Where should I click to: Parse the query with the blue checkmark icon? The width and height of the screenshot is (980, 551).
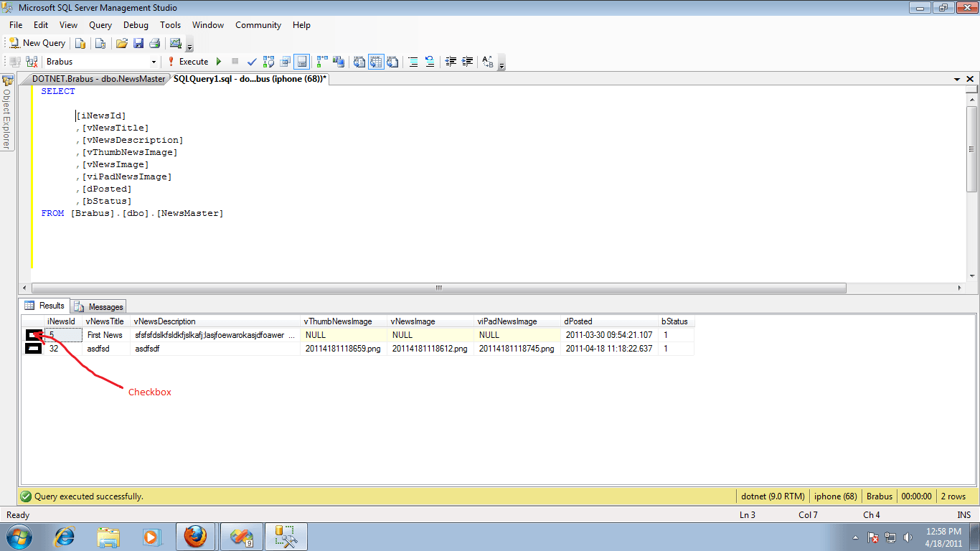pyautogui.click(x=252, y=62)
